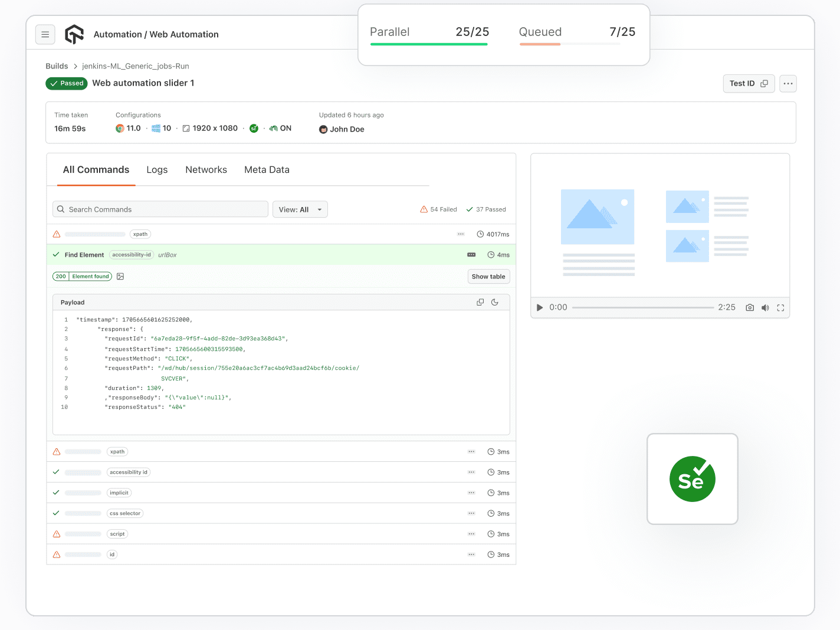The width and height of the screenshot is (840, 630).
Task: Click the Chrome browser version icon
Action: (120, 128)
